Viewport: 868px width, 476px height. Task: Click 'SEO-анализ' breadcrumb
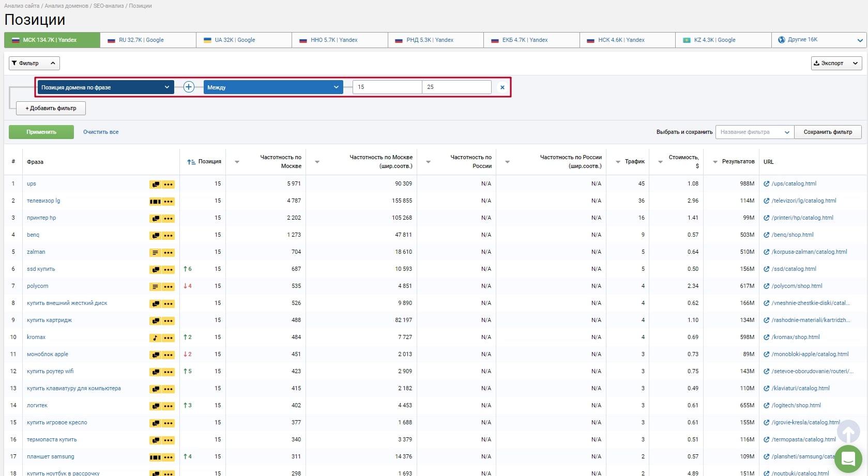(109, 6)
